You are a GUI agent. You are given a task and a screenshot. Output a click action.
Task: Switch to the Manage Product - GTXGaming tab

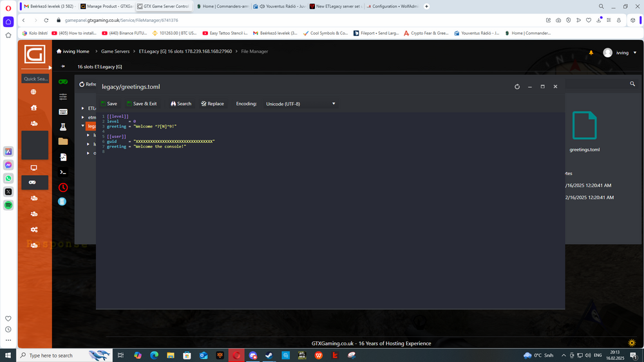pos(107,6)
